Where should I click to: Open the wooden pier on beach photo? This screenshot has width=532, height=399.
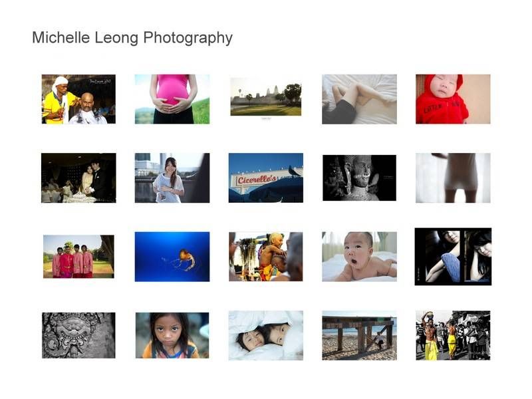tap(359, 335)
